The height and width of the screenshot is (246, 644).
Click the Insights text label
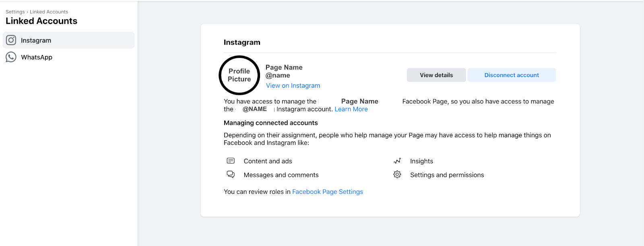421,161
